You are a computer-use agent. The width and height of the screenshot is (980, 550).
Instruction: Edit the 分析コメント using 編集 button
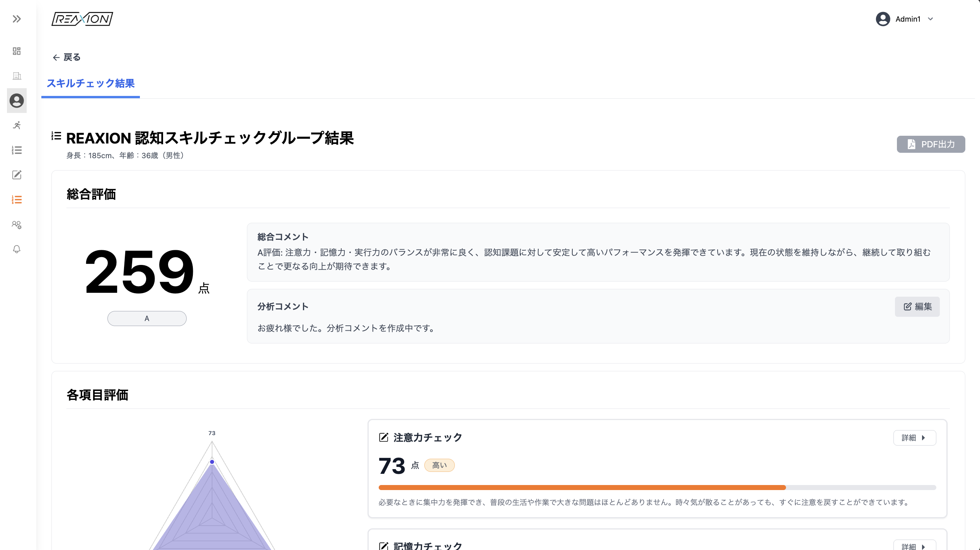(917, 307)
